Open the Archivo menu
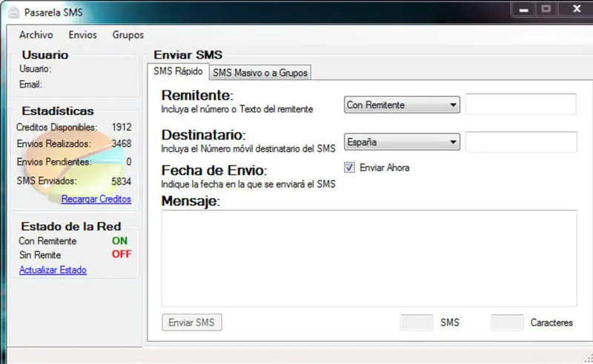The height and width of the screenshot is (364, 593). tap(36, 35)
